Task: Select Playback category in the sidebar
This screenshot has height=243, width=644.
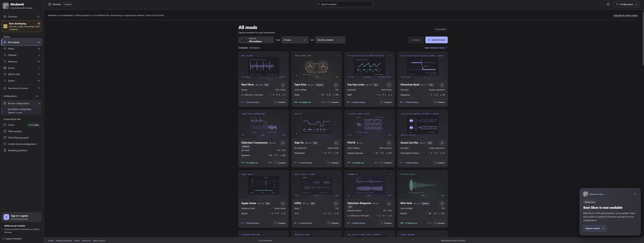Action: click(22, 55)
